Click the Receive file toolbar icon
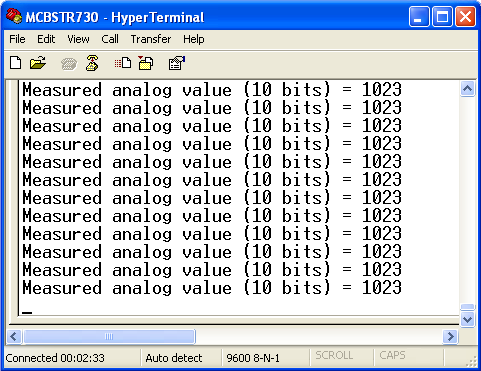Screen dimensions: 481x371 coord(146,63)
